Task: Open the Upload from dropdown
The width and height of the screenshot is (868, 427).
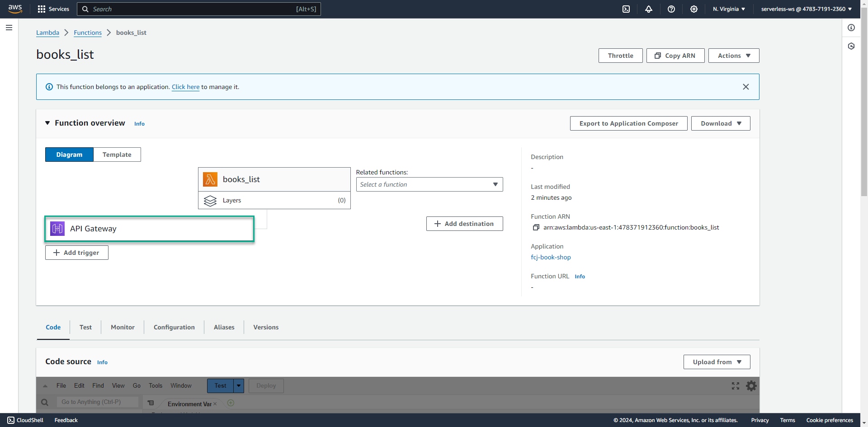Action: 717,362
